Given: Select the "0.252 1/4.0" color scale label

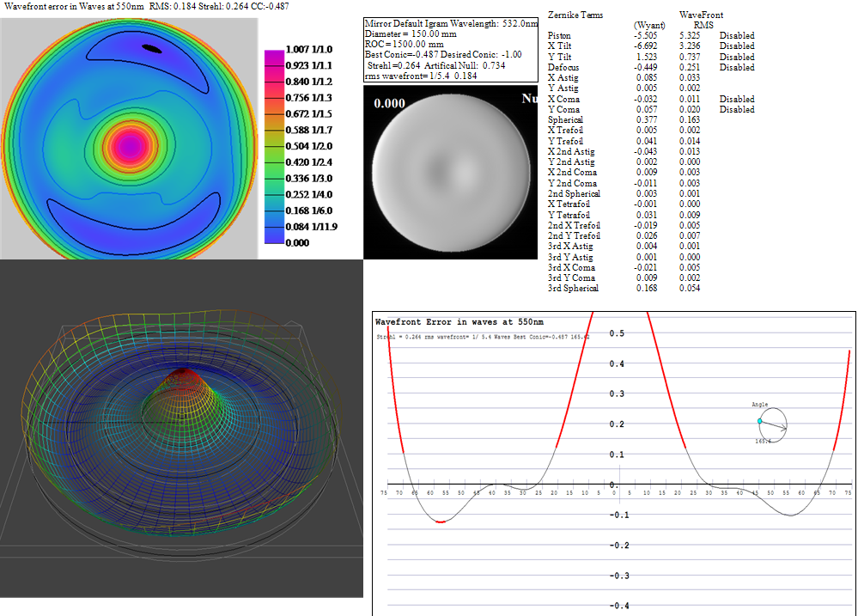Looking at the screenshot, I should point(308,194).
